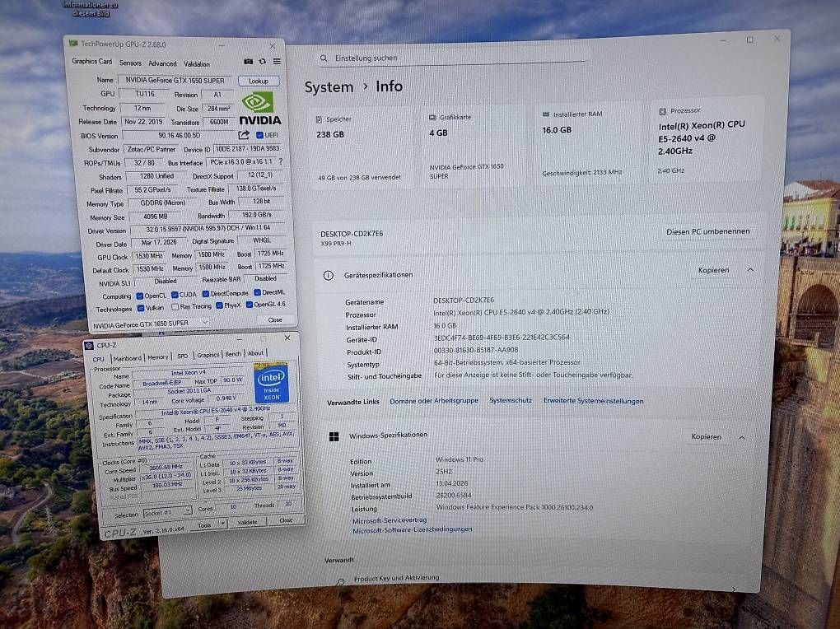Toggle the Vulkan checkbox
This screenshot has height=629, width=840.
[x=141, y=308]
